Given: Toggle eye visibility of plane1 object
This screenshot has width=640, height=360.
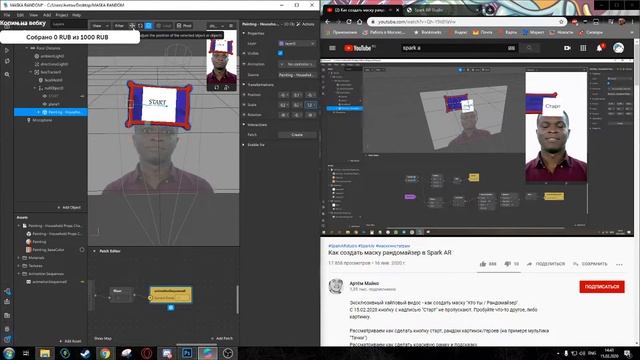Looking at the screenshot, I should 44,104.
